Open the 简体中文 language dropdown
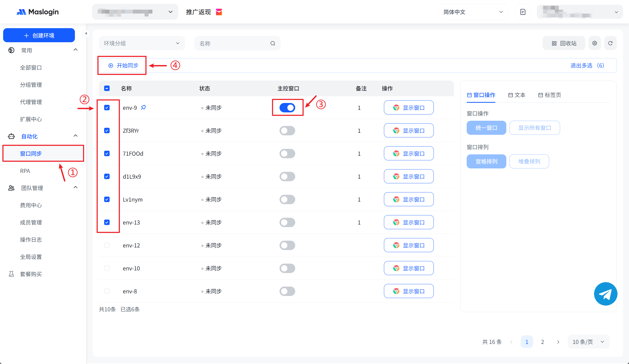The height and width of the screenshot is (364, 629). 473,12
